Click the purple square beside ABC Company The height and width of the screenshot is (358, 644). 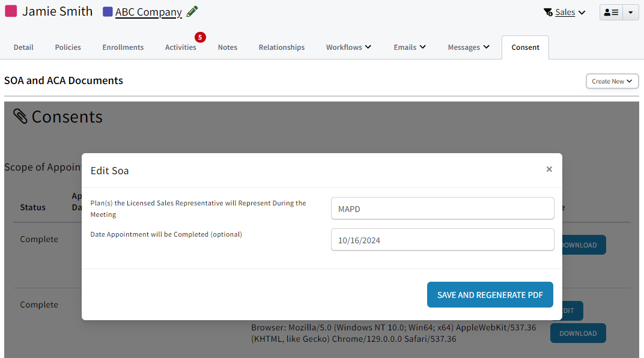[108, 12]
